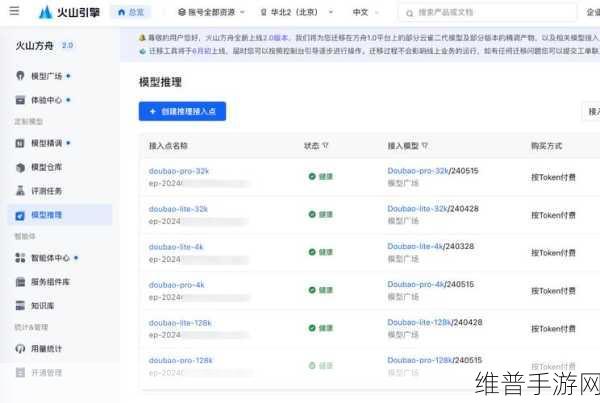Open 评测任务 in the sidebar
The height and width of the screenshot is (403, 600).
coord(46,191)
